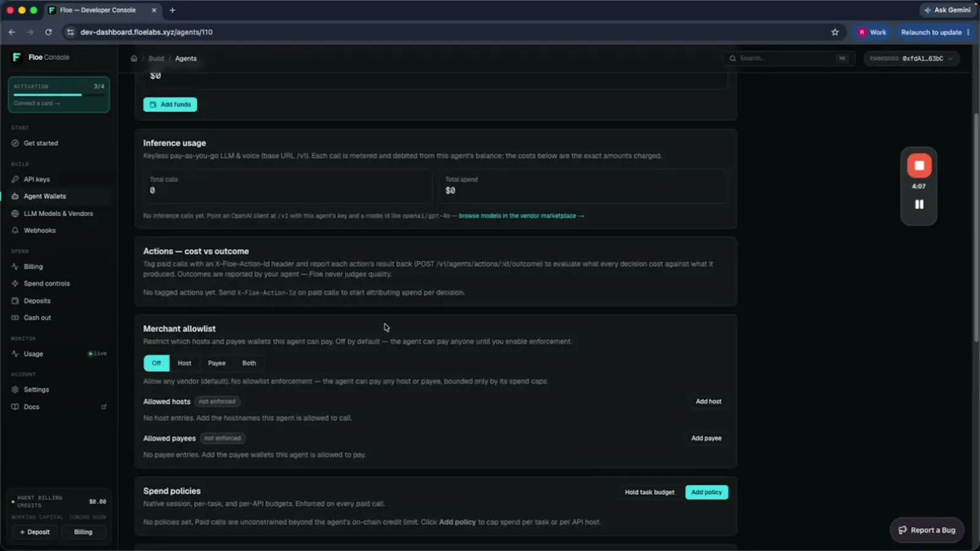Click the Add funds button
The image size is (980, 551).
(170, 105)
